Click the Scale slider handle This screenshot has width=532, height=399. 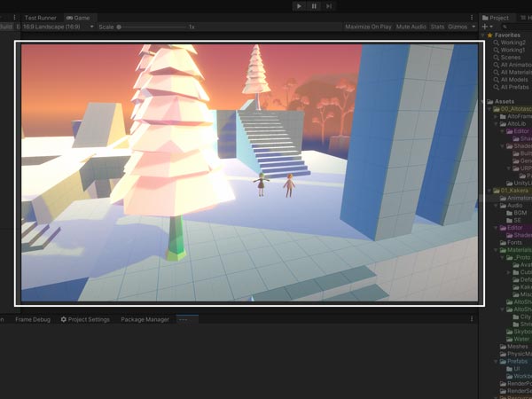coord(120,27)
